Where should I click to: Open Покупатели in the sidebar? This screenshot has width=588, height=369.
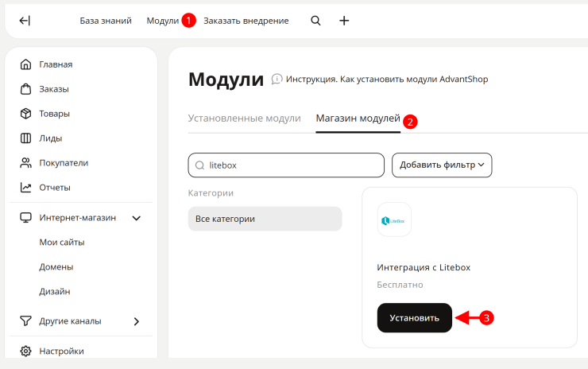[x=64, y=163]
